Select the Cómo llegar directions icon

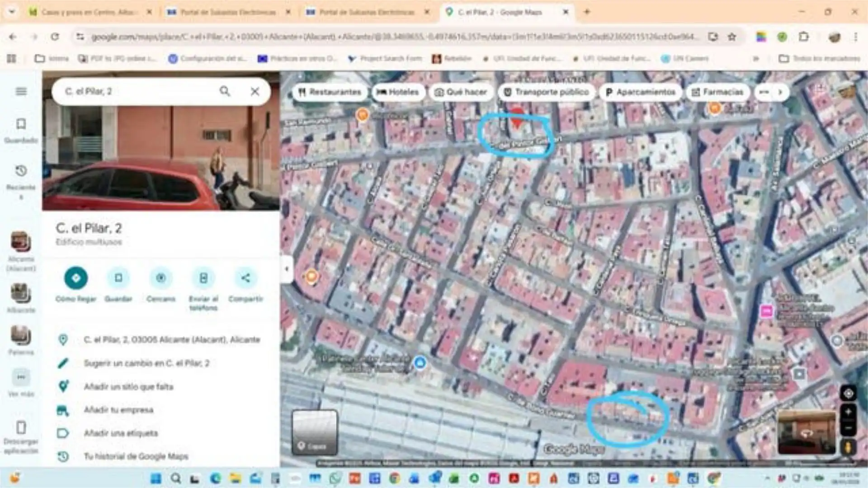click(76, 278)
